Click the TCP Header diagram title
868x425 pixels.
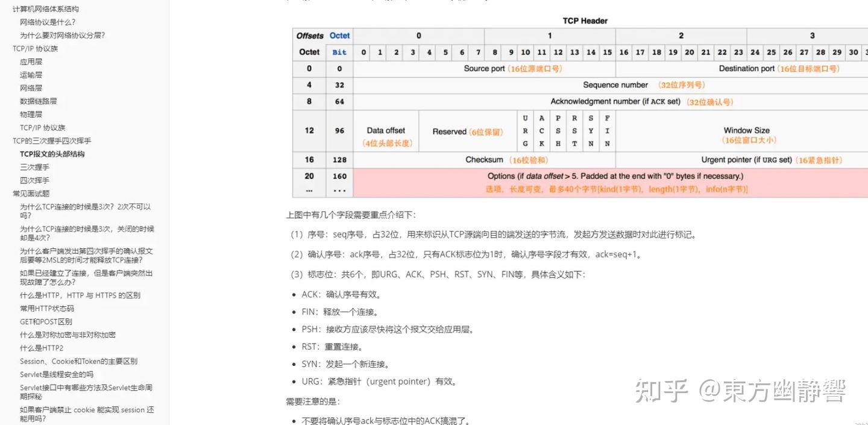click(585, 20)
